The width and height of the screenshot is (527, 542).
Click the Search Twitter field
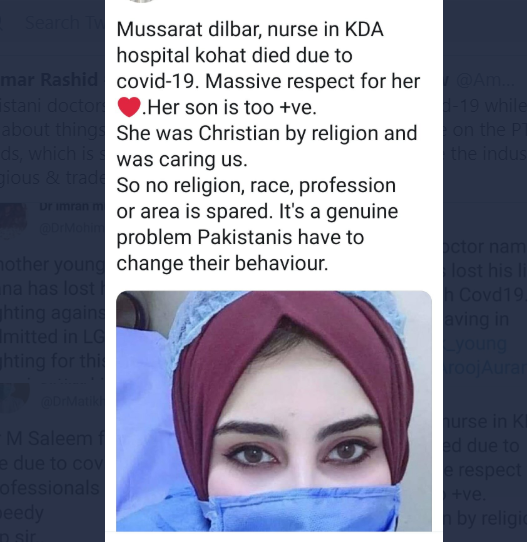pyautogui.click(x=52, y=23)
